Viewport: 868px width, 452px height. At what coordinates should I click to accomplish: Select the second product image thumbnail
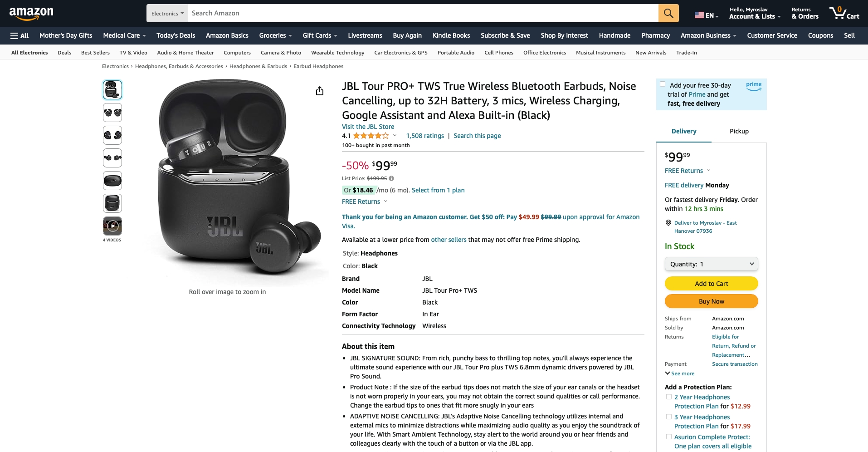[x=112, y=113]
